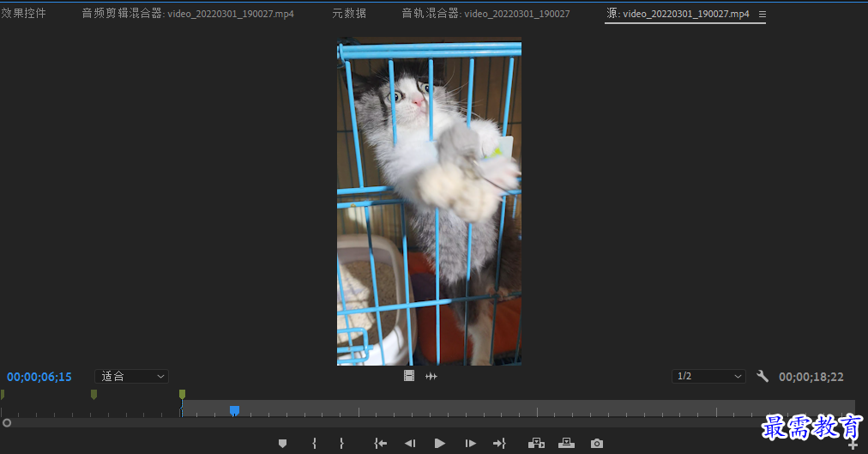Open the button editor plus icon
Viewport: 868px width, 454px height.
point(853,445)
